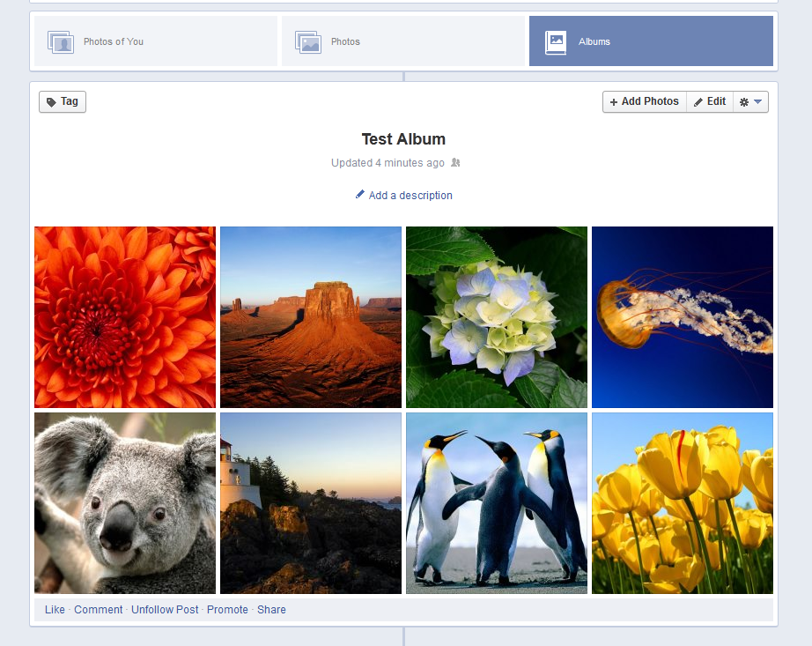Screen dimensions: 812x646
Task: Open the gear settings dropdown
Action: 751,101
